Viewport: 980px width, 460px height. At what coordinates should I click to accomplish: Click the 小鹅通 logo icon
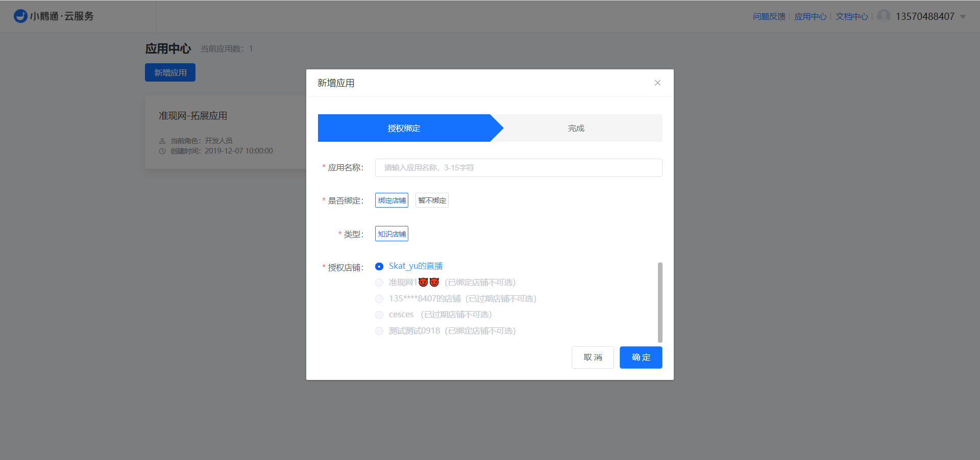point(20,16)
